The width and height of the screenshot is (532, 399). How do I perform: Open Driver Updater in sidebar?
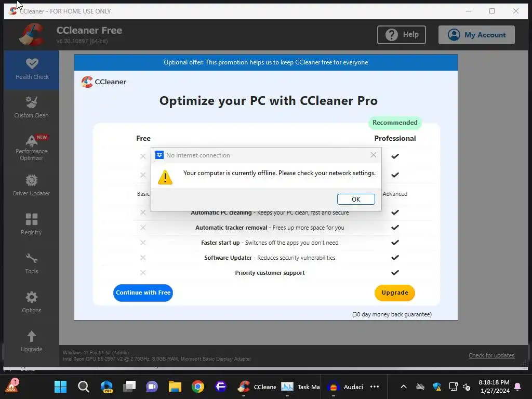click(32, 185)
